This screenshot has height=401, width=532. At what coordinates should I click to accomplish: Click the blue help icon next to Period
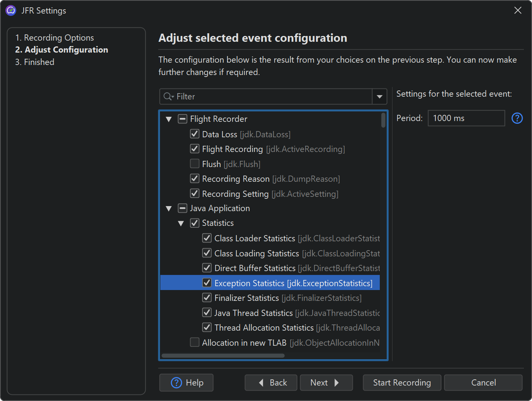coord(517,118)
